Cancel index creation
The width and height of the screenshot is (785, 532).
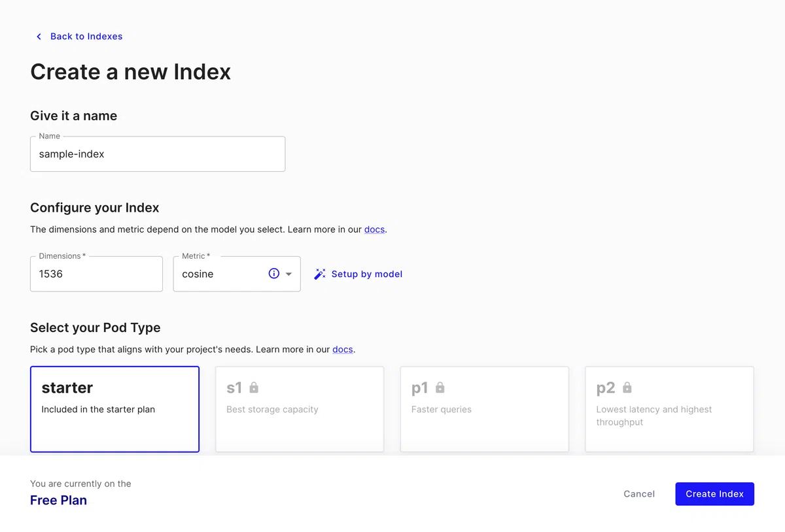[x=639, y=494]
